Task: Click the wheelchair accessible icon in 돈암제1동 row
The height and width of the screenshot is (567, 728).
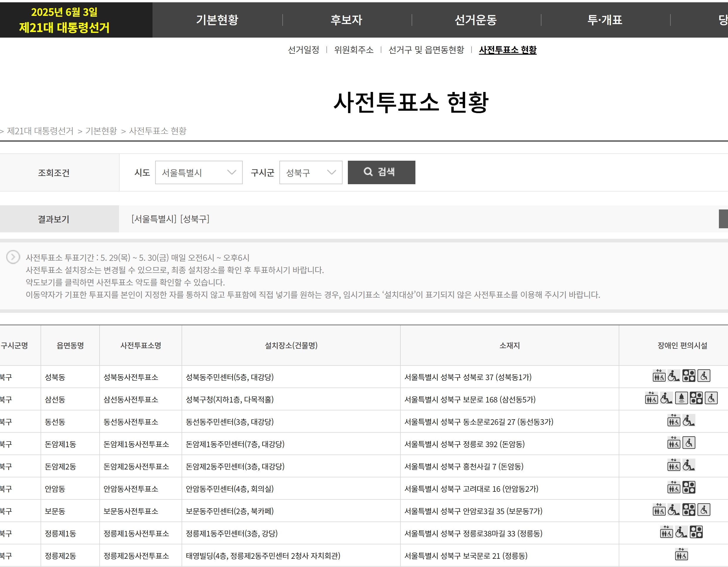Action: tap(689, 443)
